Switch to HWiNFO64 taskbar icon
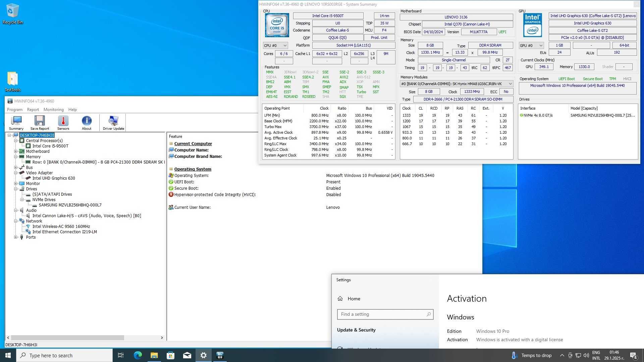The image size is (644, 362). coord(220,355)
